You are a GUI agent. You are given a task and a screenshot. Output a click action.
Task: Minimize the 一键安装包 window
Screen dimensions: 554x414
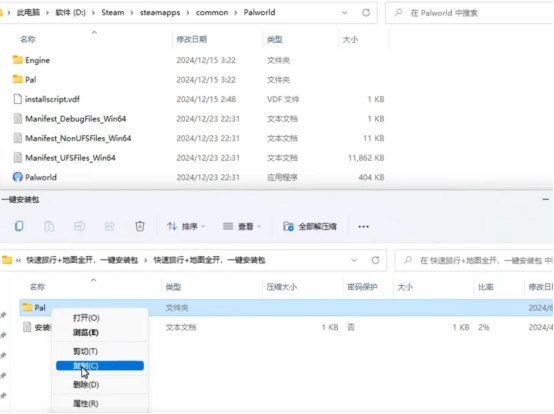(546, 200)
